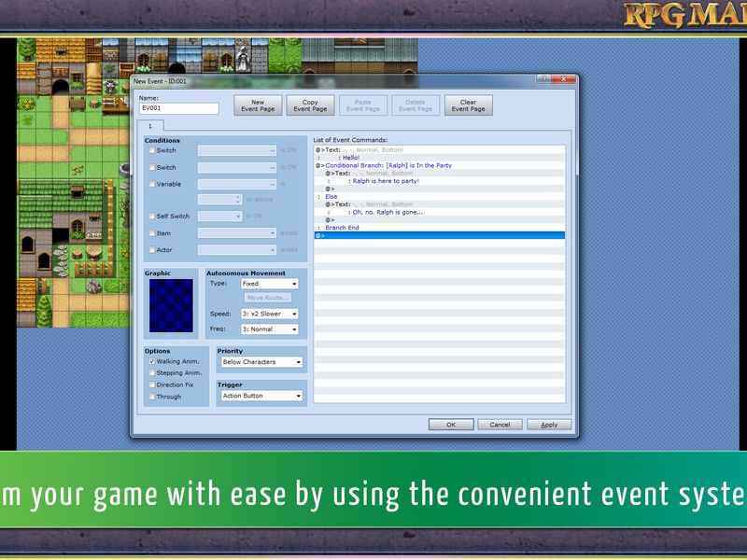The height and width of the screenshot is (560, 747).
Task: Open the second Switch selector field
Action: tap(237, 168)
